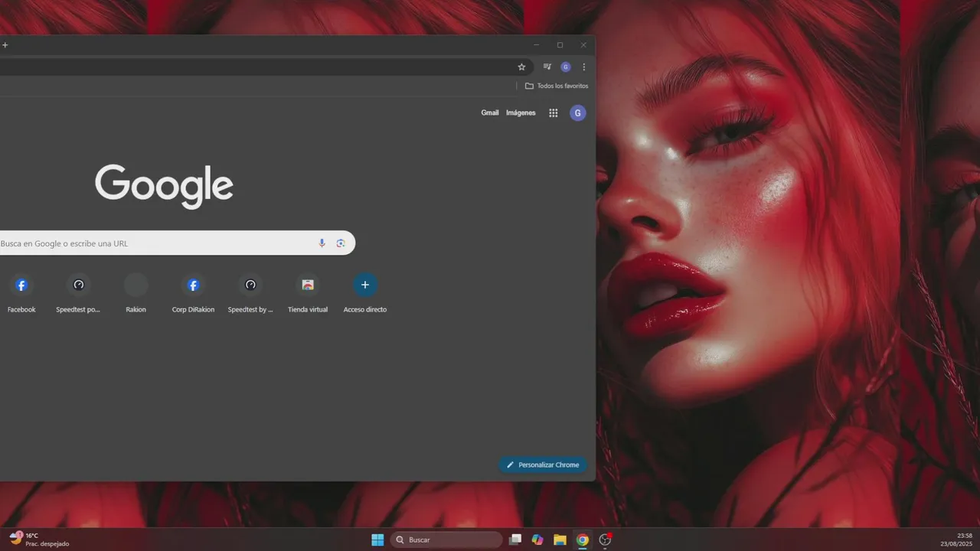Open the Google apps grid

point(553,113)
